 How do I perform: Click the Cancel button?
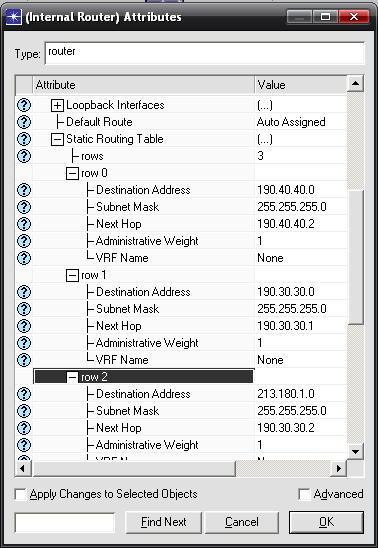242,522
